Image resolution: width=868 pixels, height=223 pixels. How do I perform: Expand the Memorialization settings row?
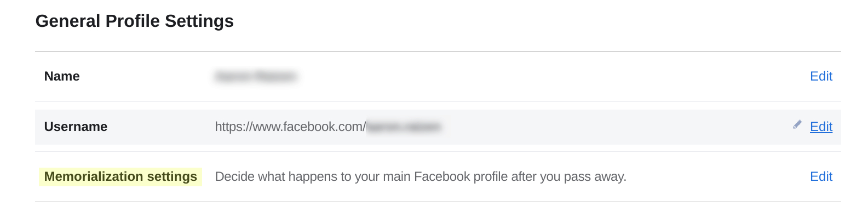point(438,176)
